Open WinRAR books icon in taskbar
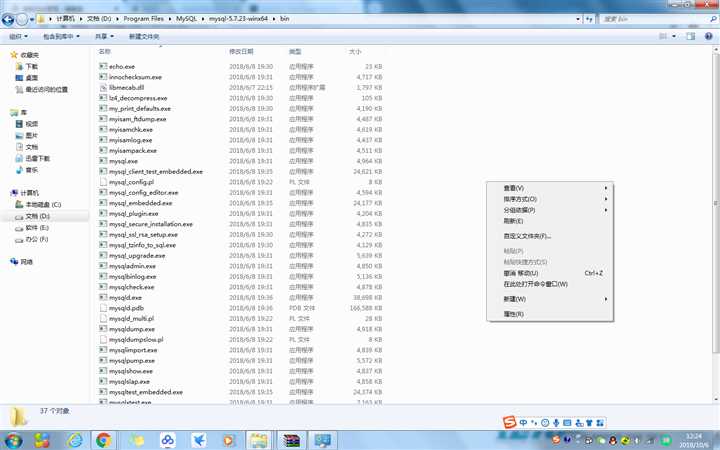The image size is (720, 450). tap(292, 441)
